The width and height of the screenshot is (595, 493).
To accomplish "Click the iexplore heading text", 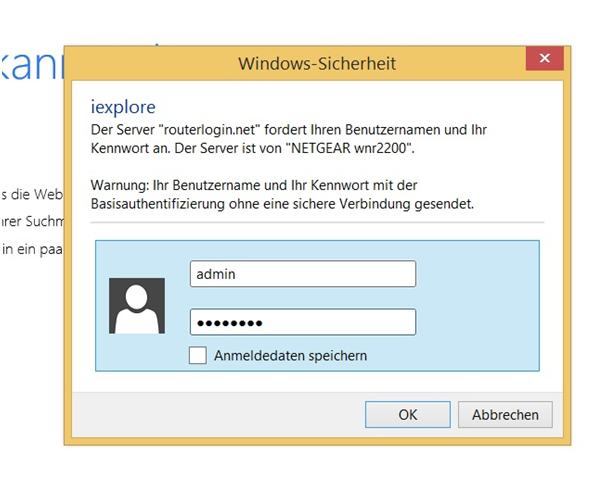I will pos(123,107).
